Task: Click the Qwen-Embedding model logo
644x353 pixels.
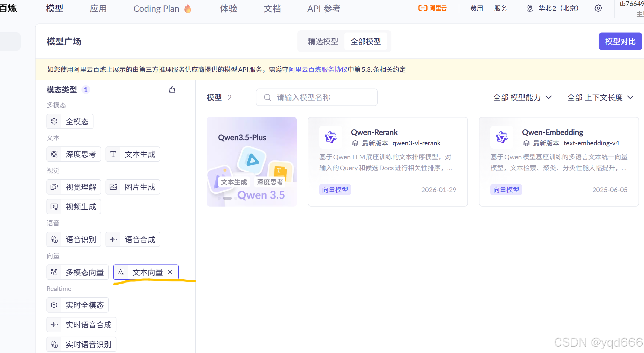Action: point(502,137)
